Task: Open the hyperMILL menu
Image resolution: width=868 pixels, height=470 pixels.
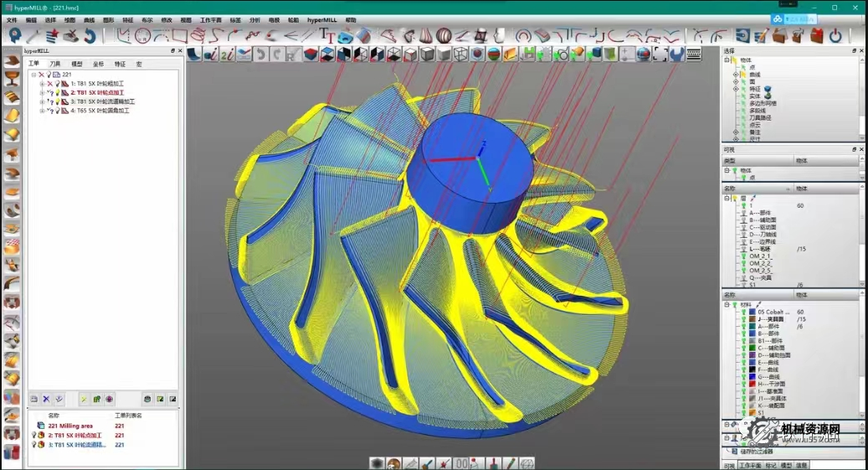Action: [x=321, y=19]
